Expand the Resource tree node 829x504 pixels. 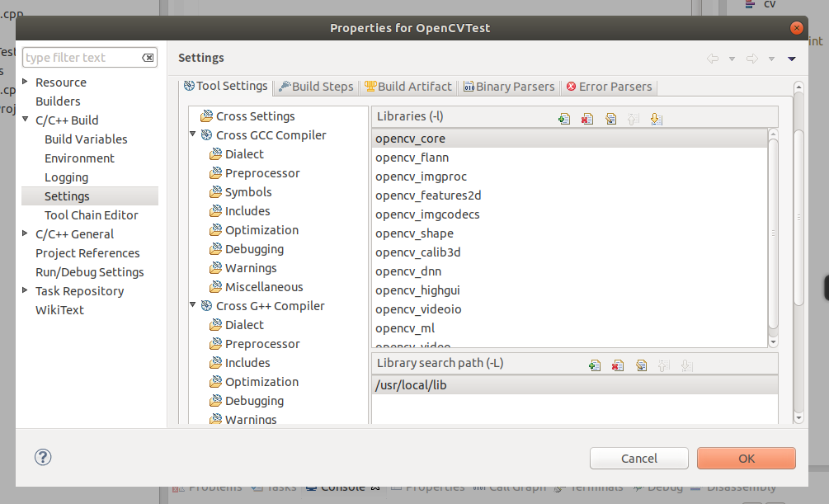point(25,82)
